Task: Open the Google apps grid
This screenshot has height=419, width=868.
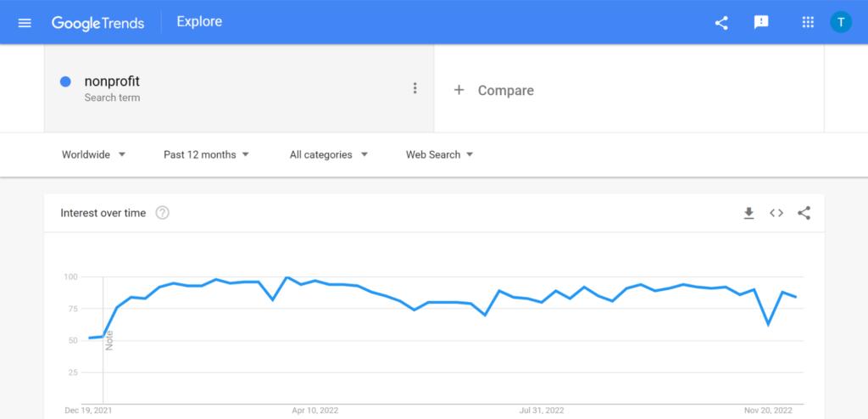Action: click(x=808, y=22)
